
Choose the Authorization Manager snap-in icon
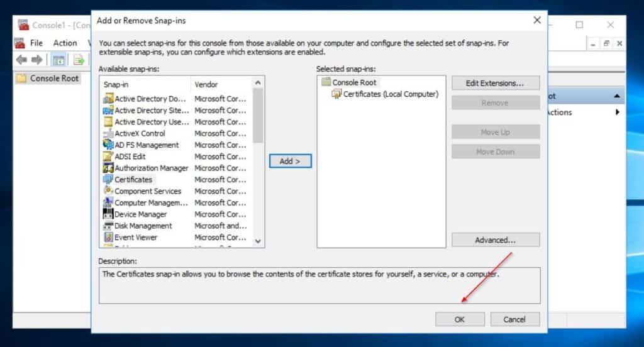[x=108, y=168]
